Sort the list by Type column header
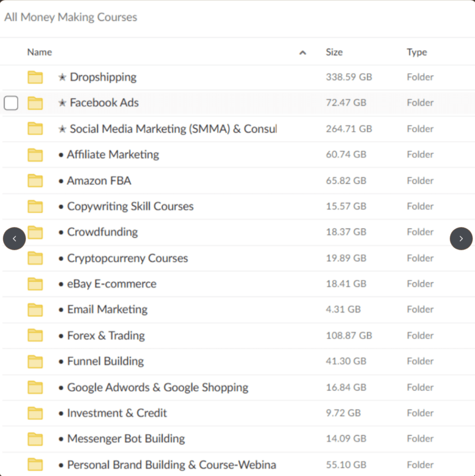475x476 pixels. tap(416, 52)
